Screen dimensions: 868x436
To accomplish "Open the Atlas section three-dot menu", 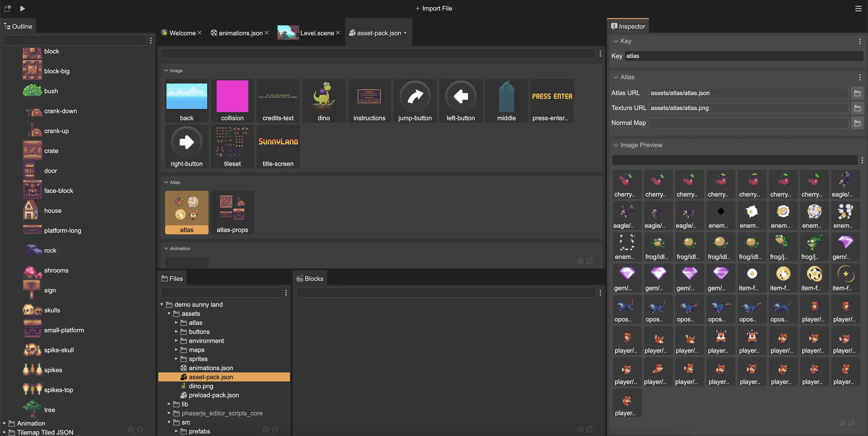I will pyautogui.click(x=860, y=77).
